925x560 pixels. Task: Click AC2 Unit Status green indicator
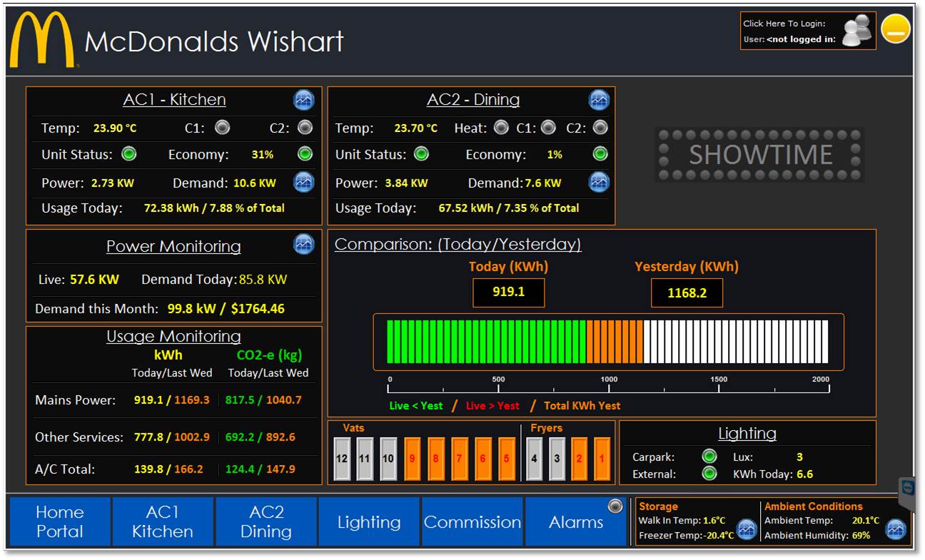422,153
